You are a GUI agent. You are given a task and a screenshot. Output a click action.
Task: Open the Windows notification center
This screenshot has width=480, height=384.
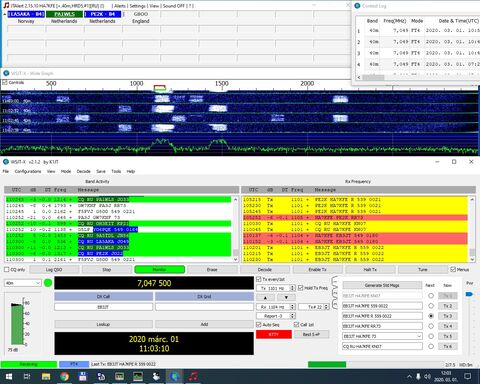click(468, 377)
